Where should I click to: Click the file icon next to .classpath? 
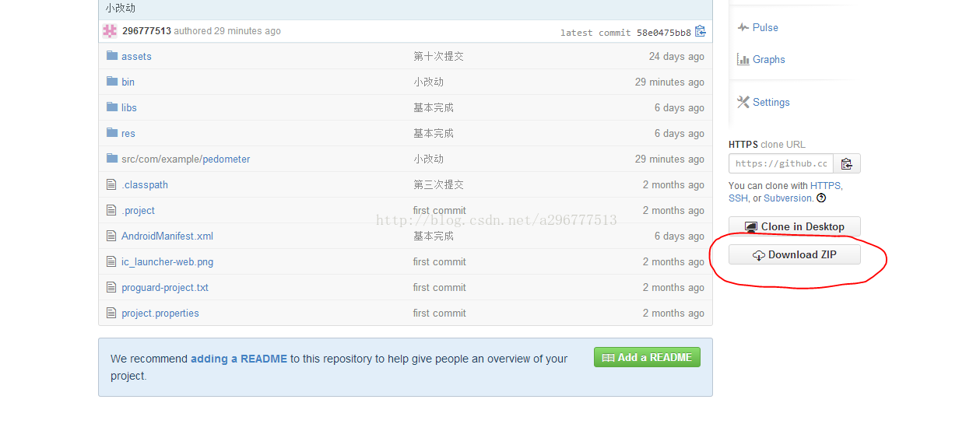point(111,184)
